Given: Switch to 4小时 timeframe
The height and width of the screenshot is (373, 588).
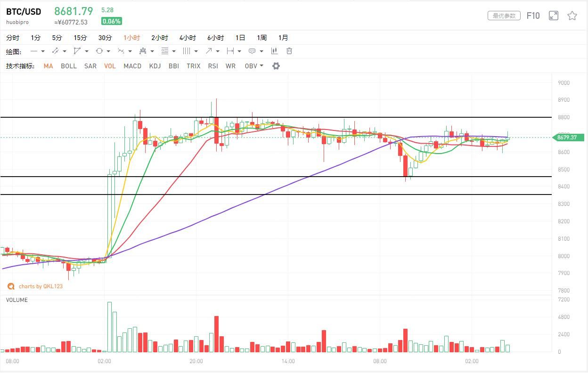Looking at the screenshot, I should pos(188,38).
